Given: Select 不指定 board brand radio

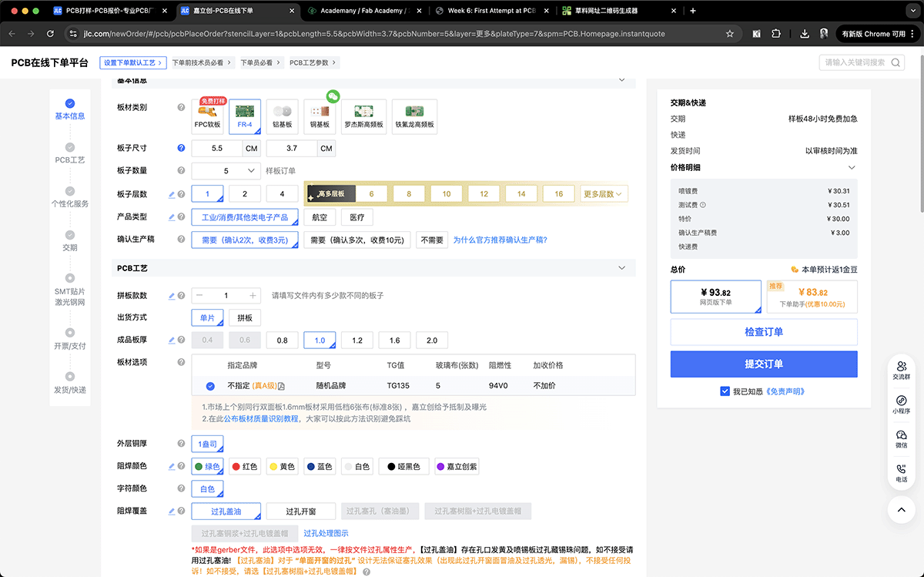Looking at the screenshot, I should pyautogui.click(x=210, y=386).
